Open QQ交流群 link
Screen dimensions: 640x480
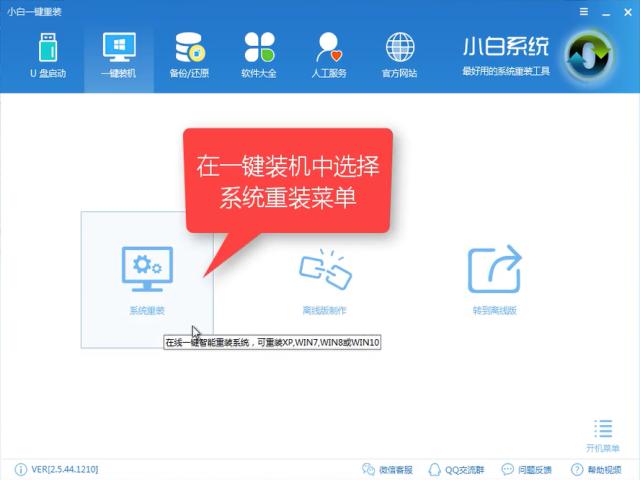456,469
